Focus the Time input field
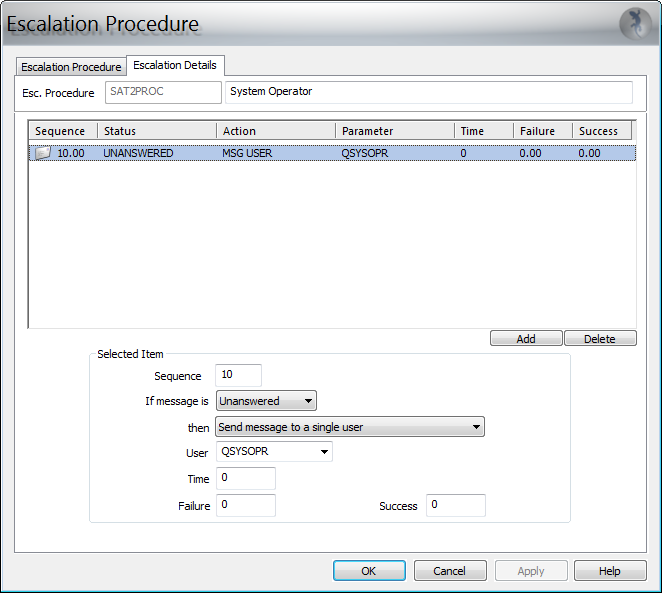The image size is (662, 593). 245,479
